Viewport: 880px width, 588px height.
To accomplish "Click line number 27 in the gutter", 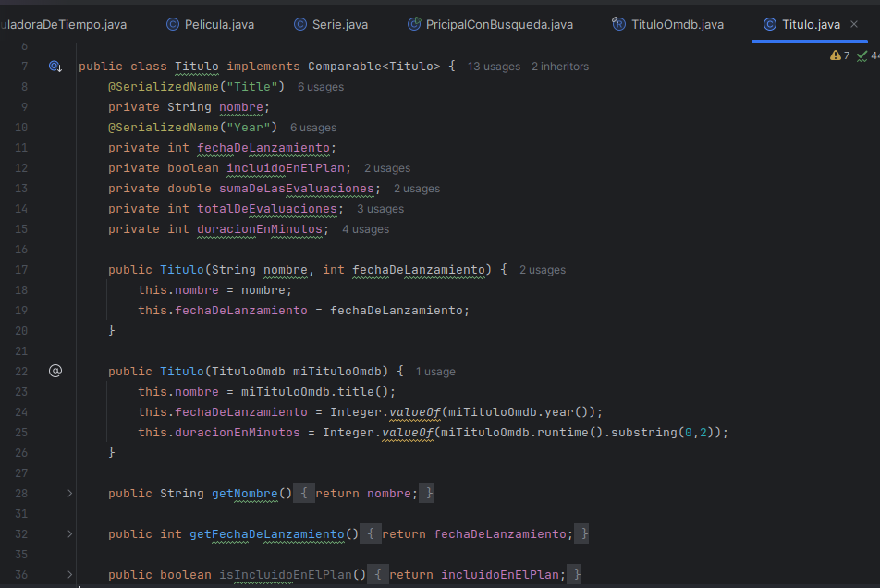I will point(21,473).
